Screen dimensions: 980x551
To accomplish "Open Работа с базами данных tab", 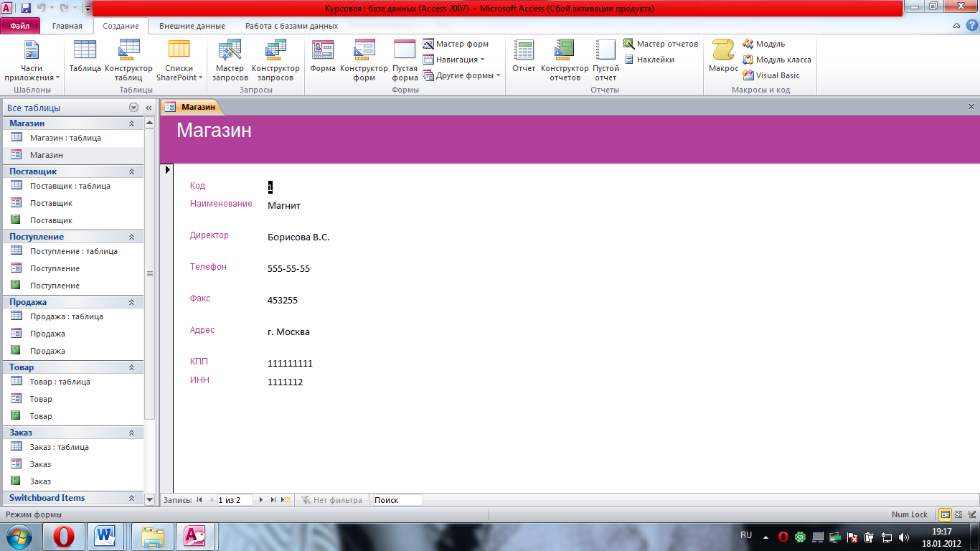I will 291,26.
